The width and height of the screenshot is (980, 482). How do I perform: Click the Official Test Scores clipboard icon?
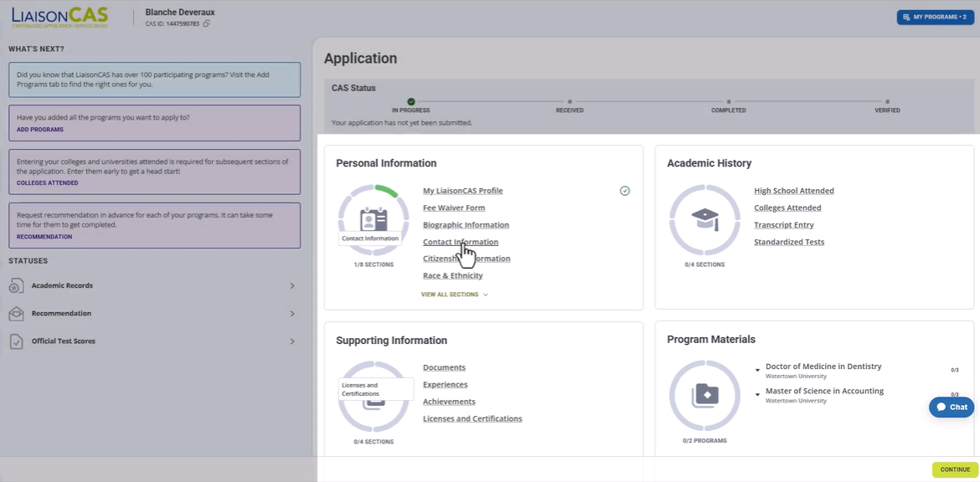pos(16,341)
